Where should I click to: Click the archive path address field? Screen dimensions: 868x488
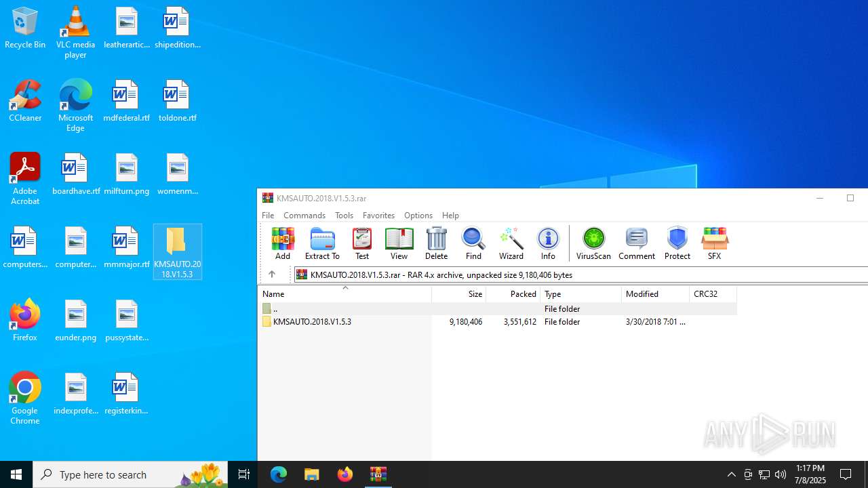pyautogui.click(x=581, y=274)
